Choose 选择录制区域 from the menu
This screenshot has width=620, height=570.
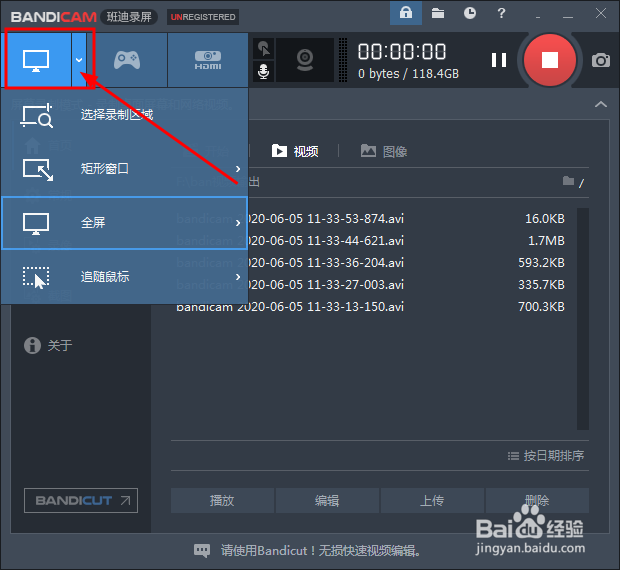coord(125,115)
